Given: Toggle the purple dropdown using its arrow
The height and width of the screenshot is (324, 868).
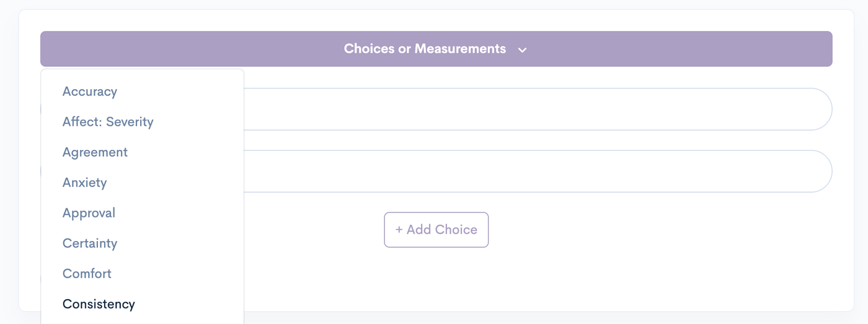Looking at the screenshot, I should click(x=522, y=50).
